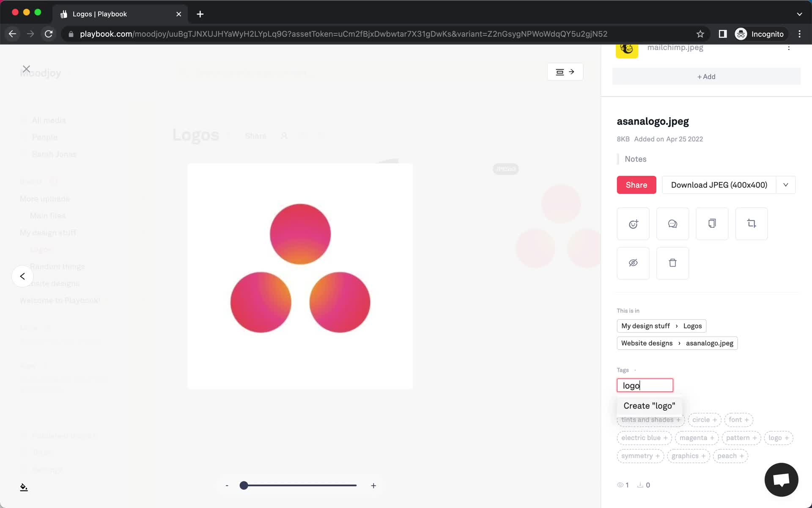Delete asanalogo.jpeg with the trash icon

(x=672, y=263)
